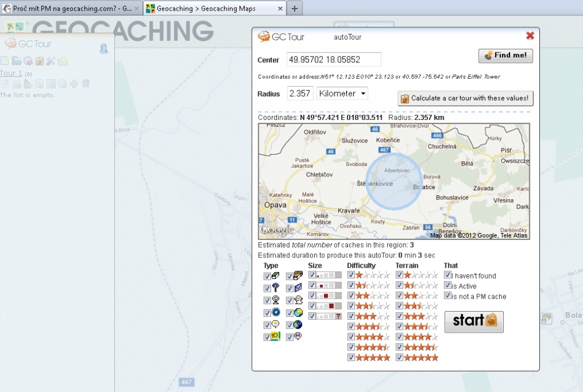
Task: Click the Virtual cache ghost icon
Action: point(298,300)
